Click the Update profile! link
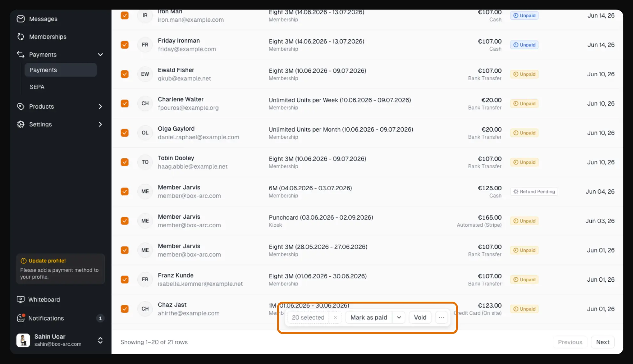The image size is (633, 364). click(47, 261)
